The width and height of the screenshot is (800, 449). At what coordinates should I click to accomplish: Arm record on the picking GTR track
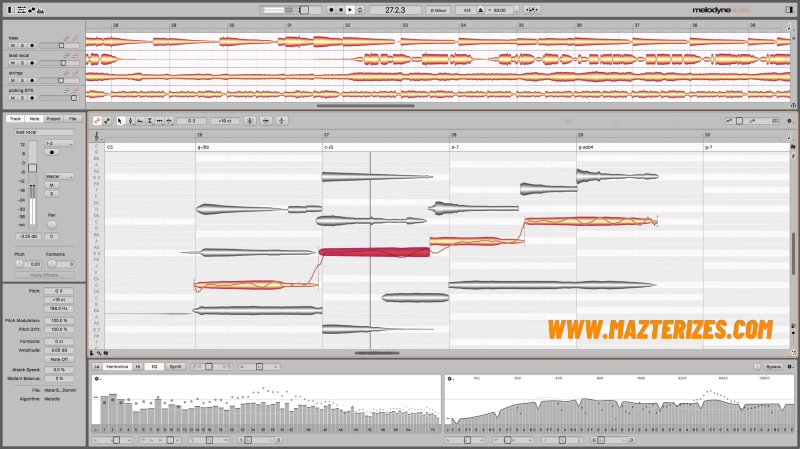[32, 97]
